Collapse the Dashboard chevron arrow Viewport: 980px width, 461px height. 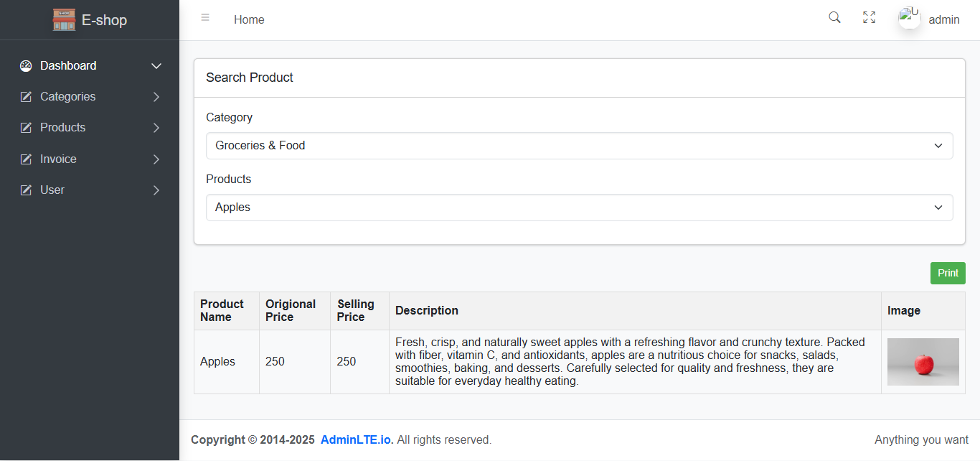tap(156, 66)
